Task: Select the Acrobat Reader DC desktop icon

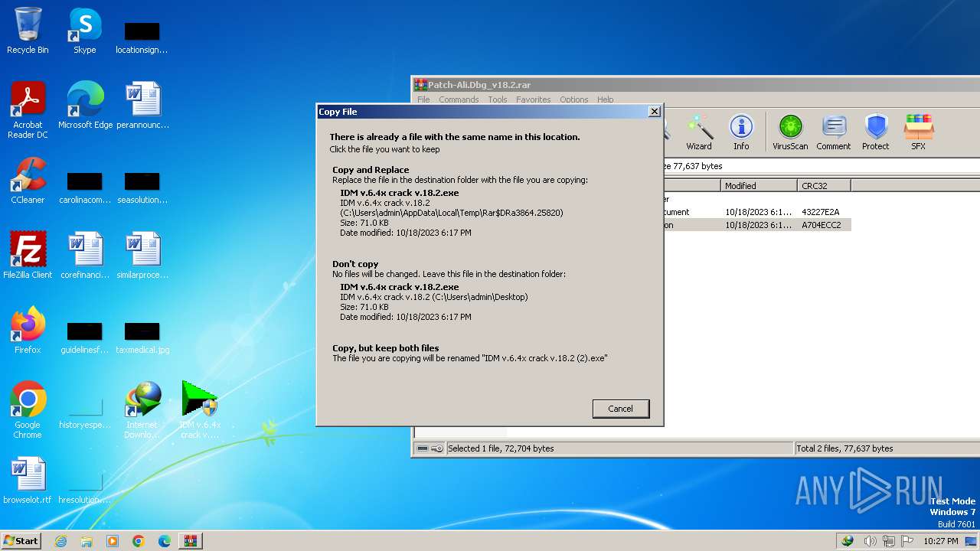Action: [x=28, y=110]
